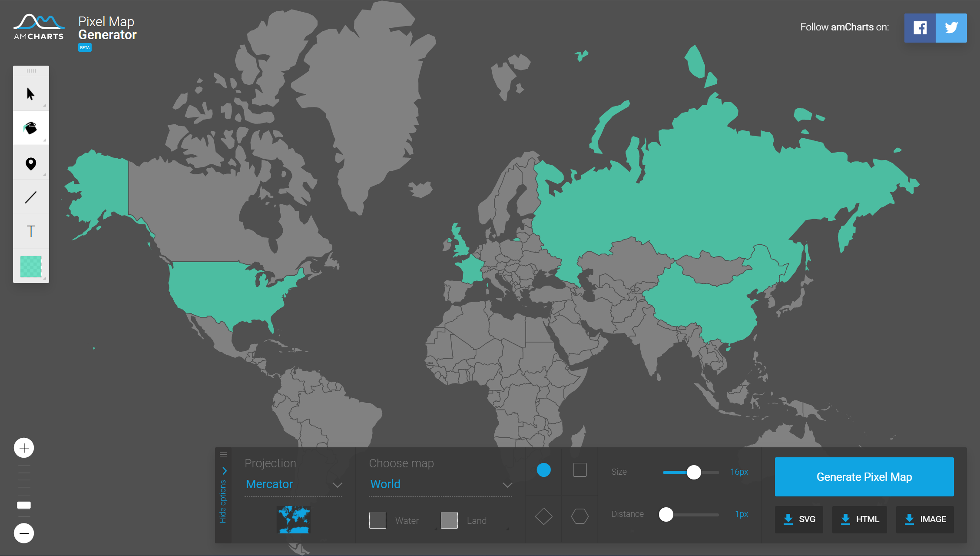This screenshot has width=980, height=556.
Task: Open the teal fill color swatch
Action: tap(31, 266)
